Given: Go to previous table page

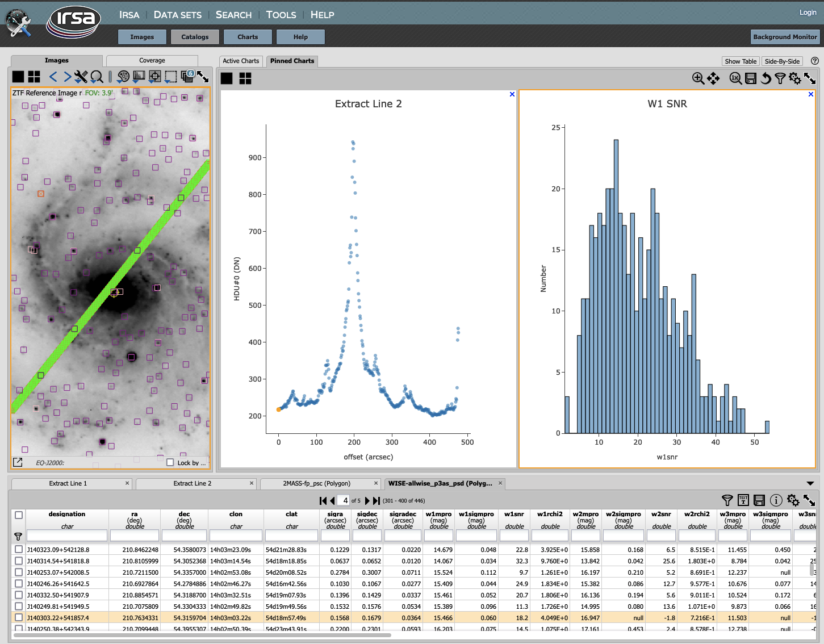Looking at the screenshot, I should [x=332, y=500].
